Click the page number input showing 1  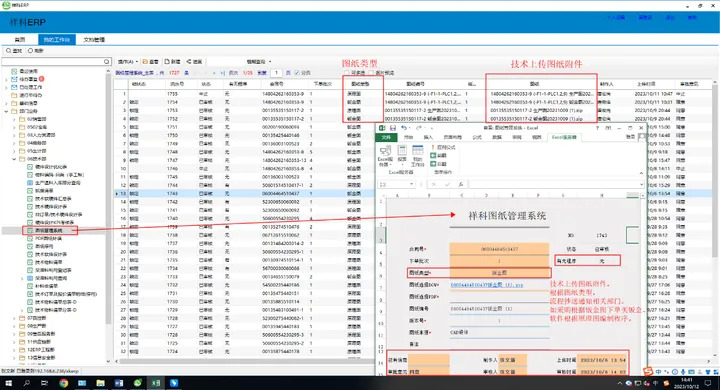tap(276, 73)
